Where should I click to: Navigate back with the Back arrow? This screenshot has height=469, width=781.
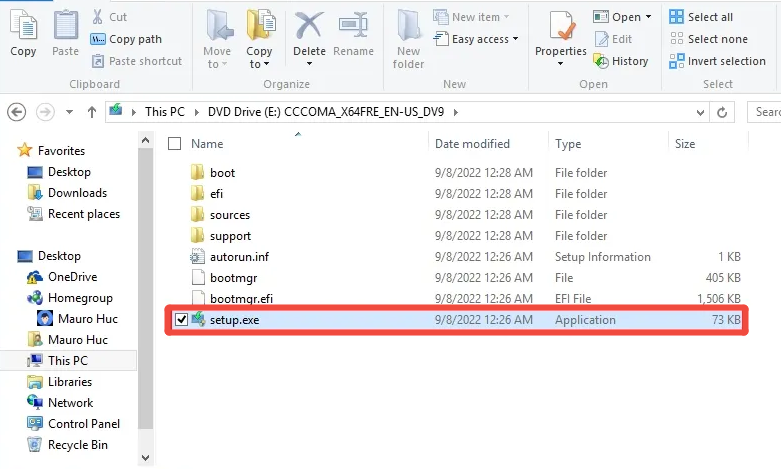coord(16,112)
